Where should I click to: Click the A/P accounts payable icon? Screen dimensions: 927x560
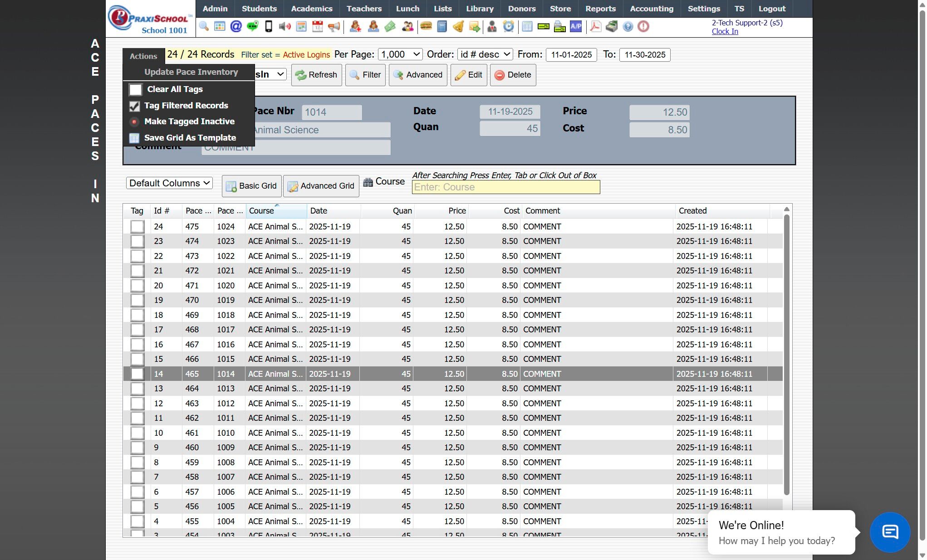576,27
